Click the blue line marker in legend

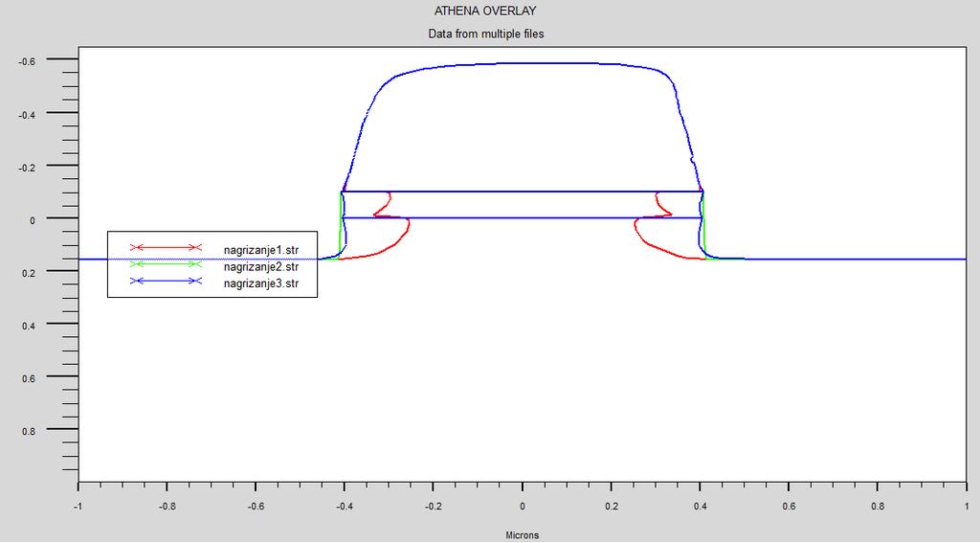pos(166,281)
